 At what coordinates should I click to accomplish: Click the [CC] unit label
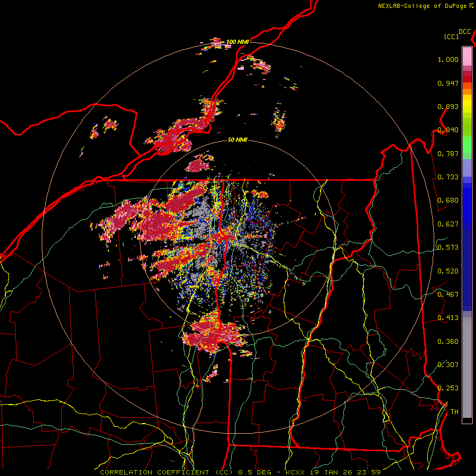click(x=451, y=36)
